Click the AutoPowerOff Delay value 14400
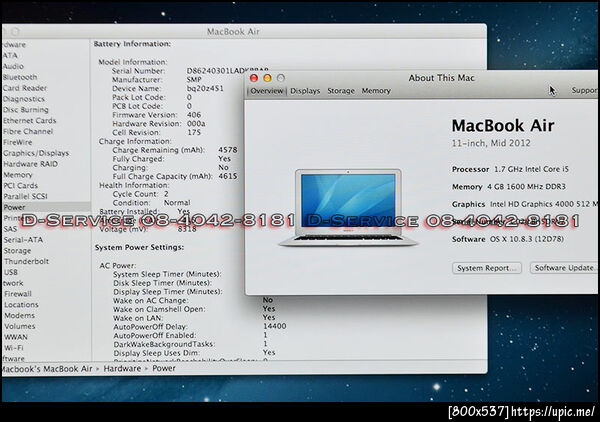 coord(274,326)
